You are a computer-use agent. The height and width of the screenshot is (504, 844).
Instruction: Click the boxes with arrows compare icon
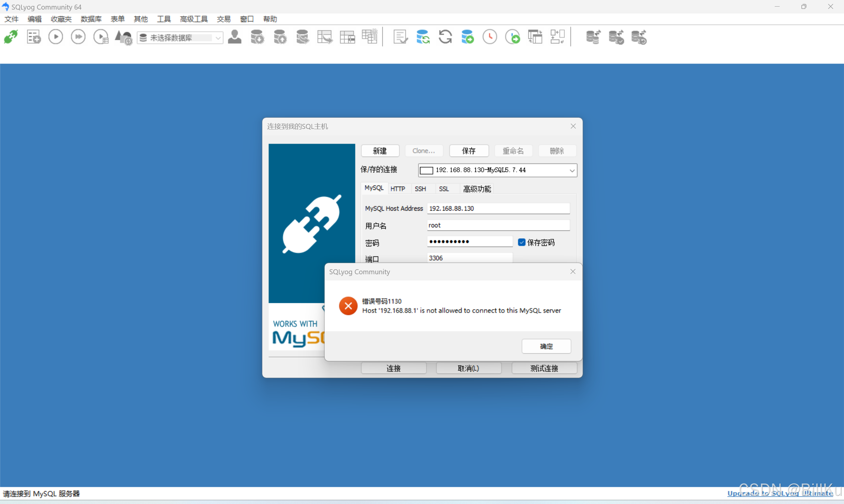click(x=558, y=37)
